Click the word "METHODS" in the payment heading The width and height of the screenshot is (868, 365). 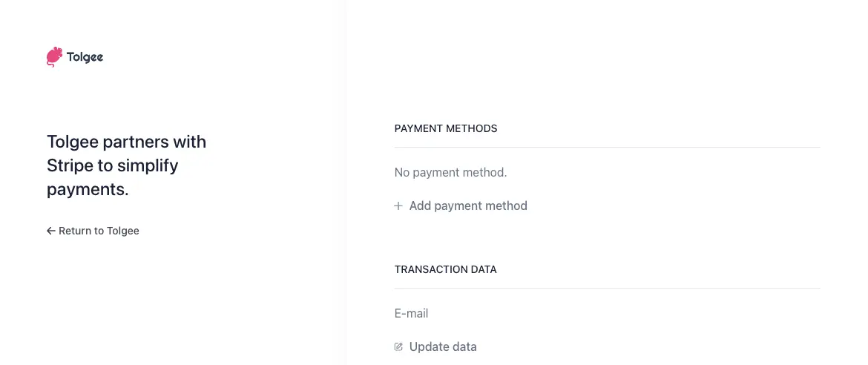[470, 128]
